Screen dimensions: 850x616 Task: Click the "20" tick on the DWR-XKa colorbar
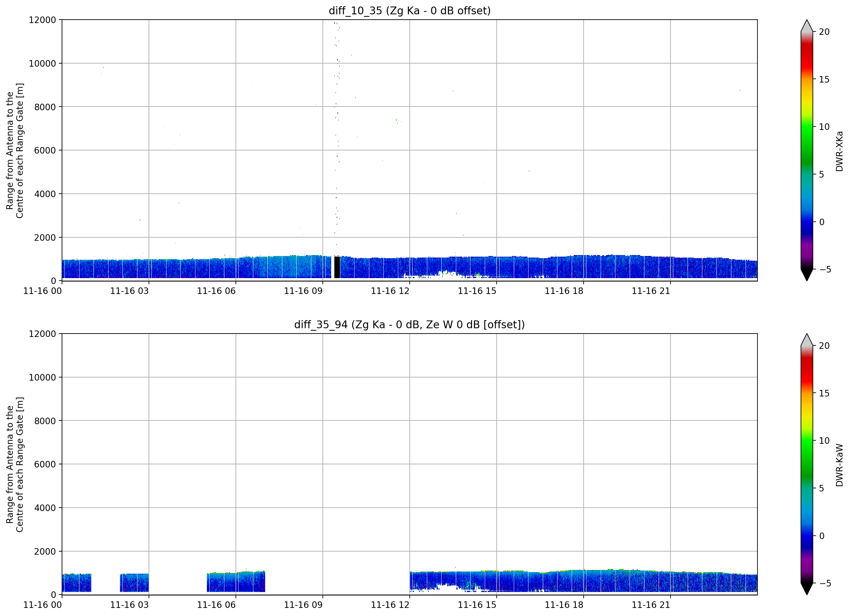click(x=824, y=32)
